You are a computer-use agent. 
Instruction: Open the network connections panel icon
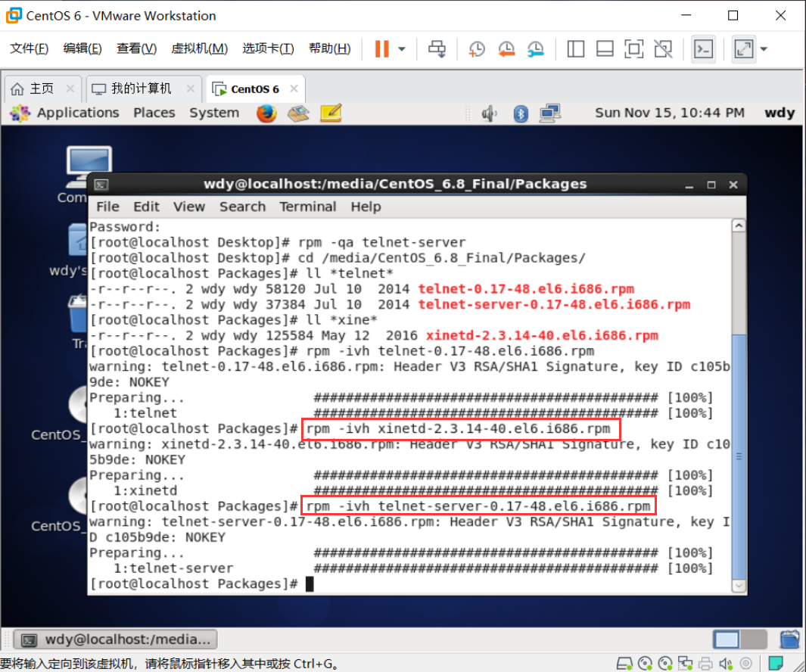coord(550,113)
